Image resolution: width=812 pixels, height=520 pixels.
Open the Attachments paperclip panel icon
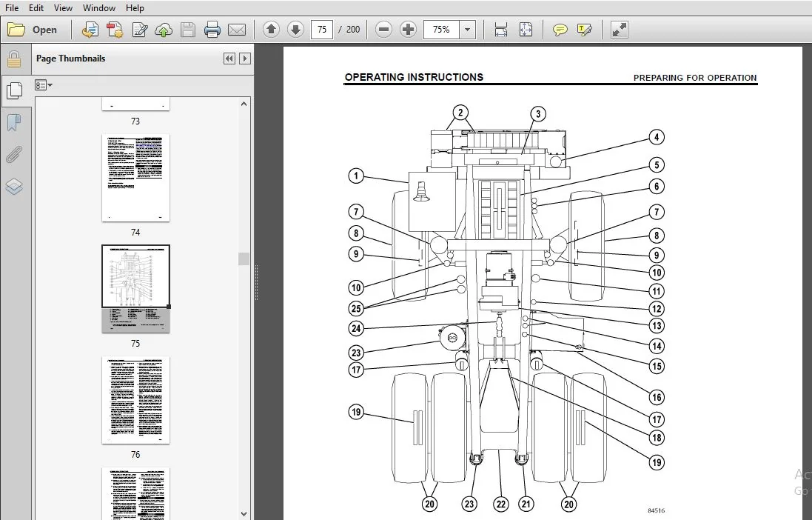coord(14,155)
